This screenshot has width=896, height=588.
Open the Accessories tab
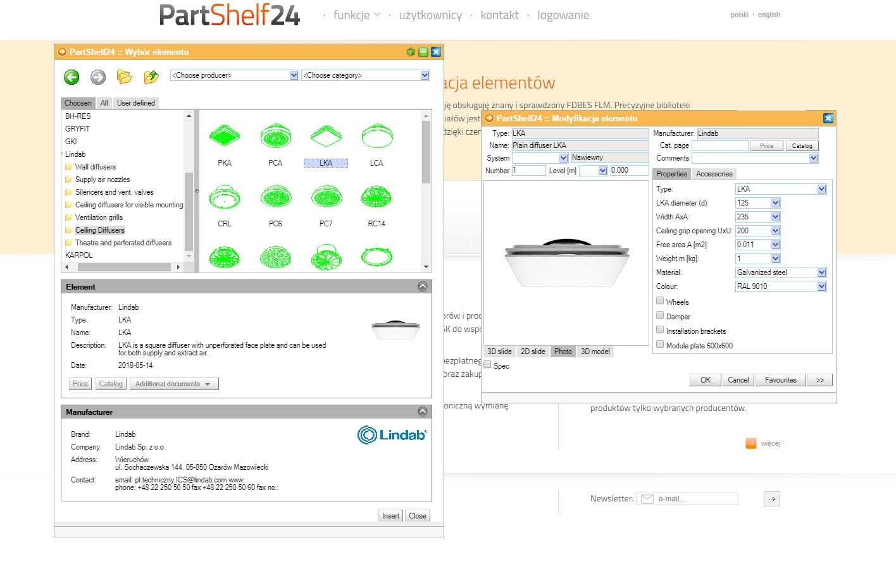point(714,173)
